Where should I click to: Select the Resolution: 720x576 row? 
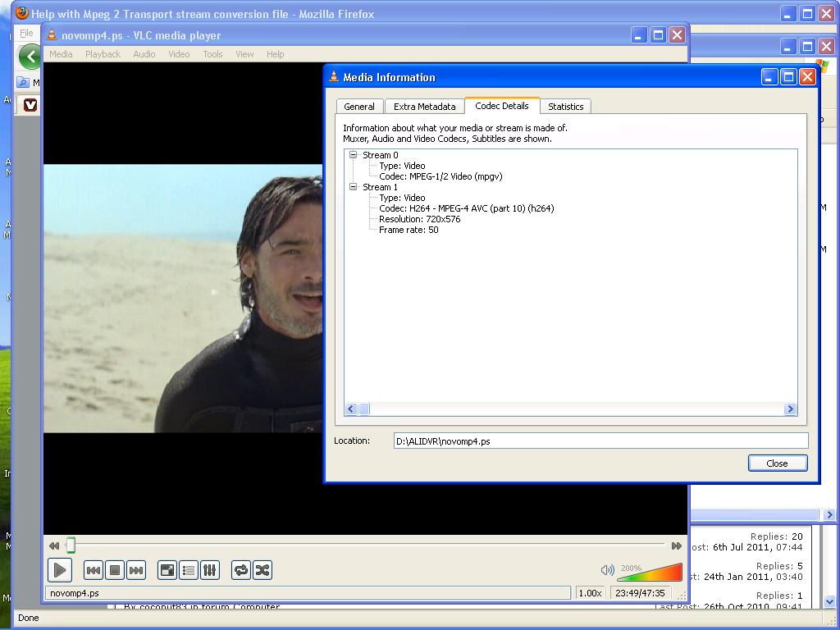pyautogui.click(x=419, y=219)
